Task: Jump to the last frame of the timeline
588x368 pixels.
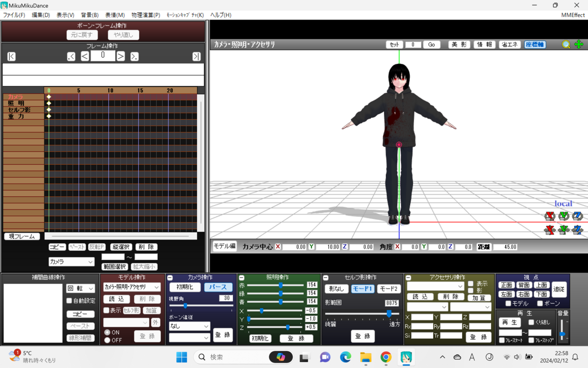Action: coord(196,56)
